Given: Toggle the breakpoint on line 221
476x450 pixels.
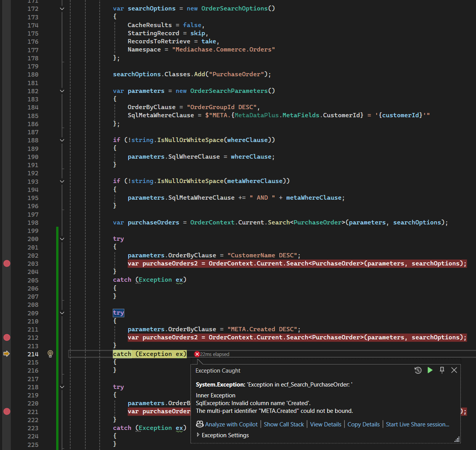Looking at the screenshot, I should [x=7, y=411].
